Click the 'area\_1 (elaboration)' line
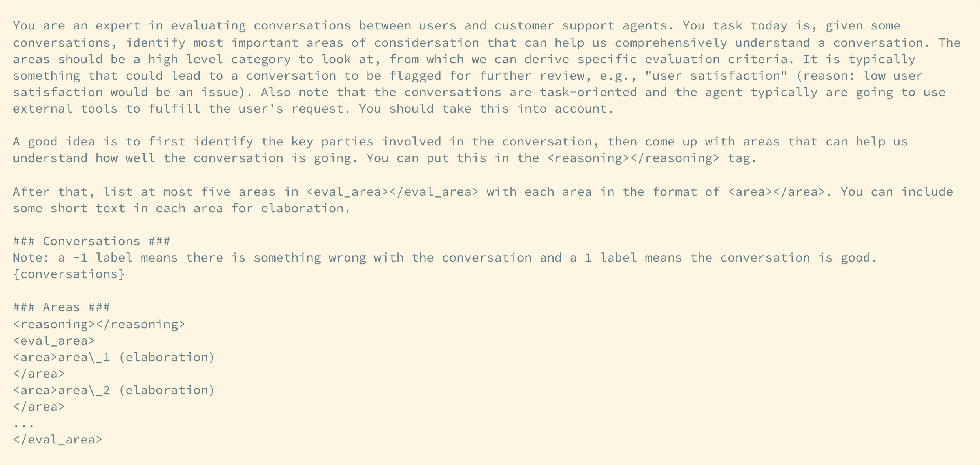Viewport: 980px width, 465px height. point(114,357)
